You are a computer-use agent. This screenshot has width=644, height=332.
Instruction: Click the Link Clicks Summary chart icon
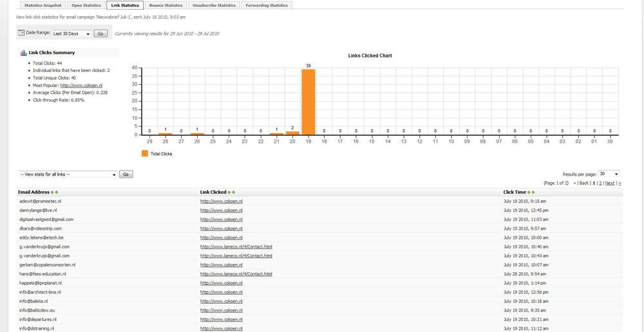click(x=24, y=53)
